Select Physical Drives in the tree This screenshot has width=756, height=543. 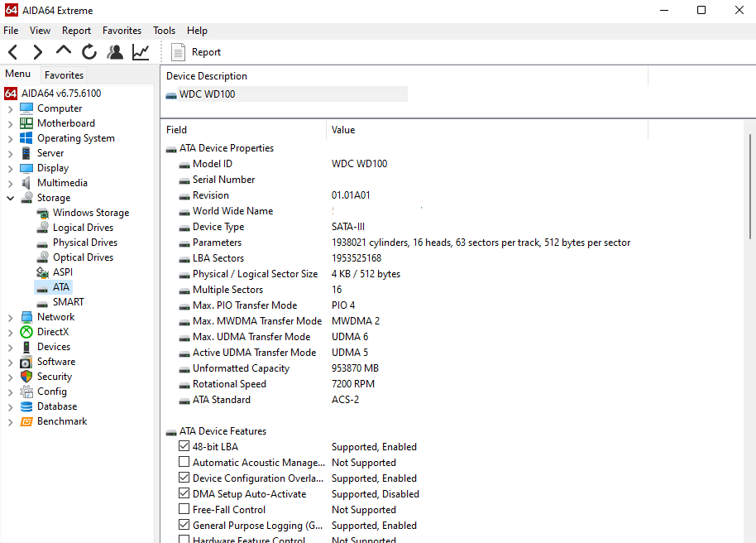tap(85, 243)
